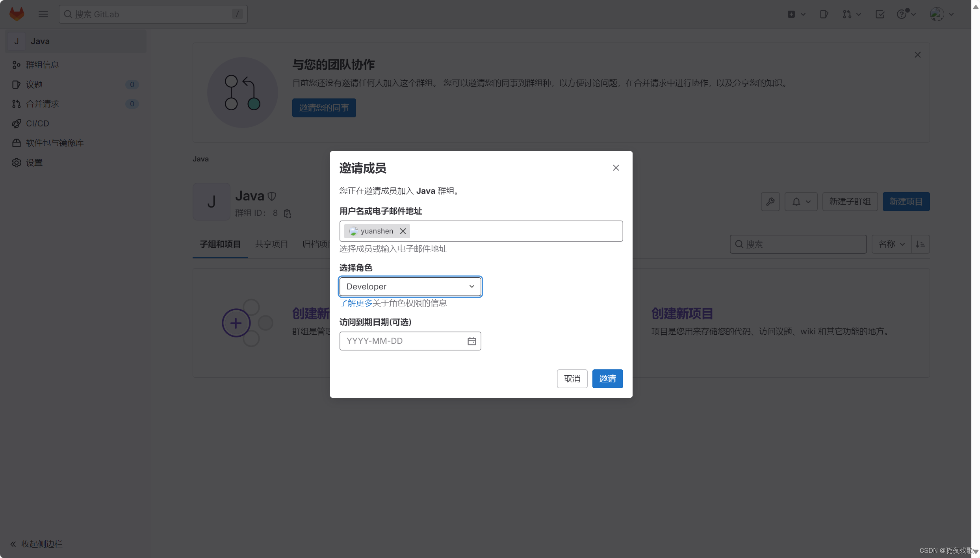980x558 pixels.
Task: Open the user avatar menu
Action: 941,14
